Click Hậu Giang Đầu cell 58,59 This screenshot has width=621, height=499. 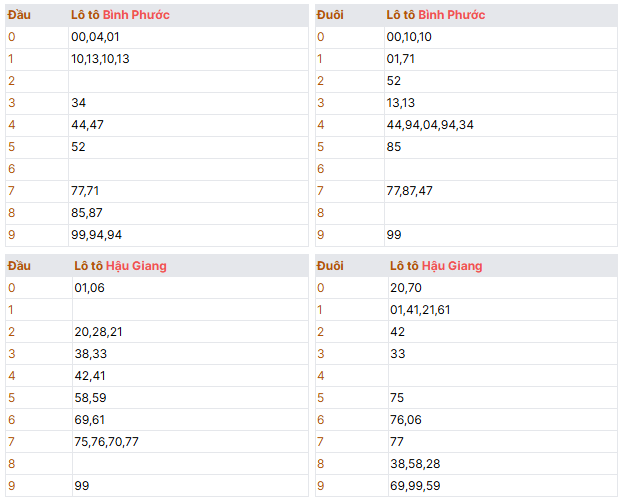click(x=89, y=397)
